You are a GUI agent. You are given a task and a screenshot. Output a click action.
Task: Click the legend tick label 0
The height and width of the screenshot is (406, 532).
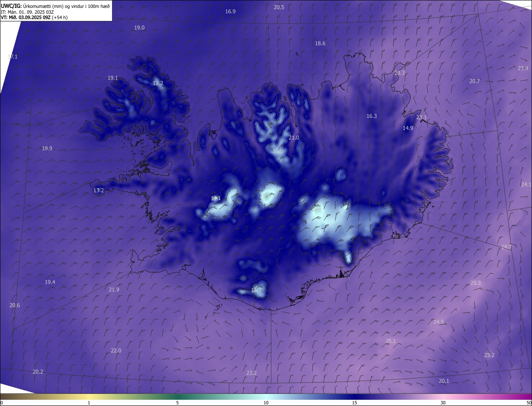pos(2,403)
